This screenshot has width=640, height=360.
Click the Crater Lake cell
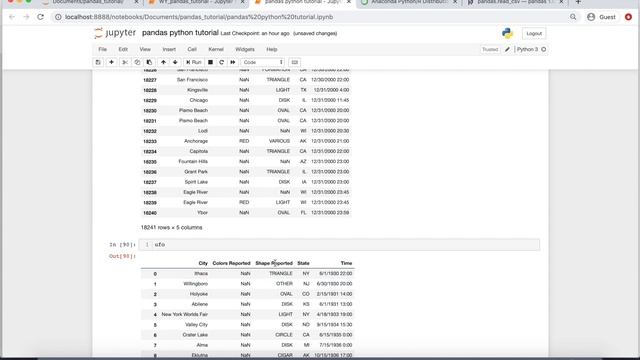click(195, 335)
